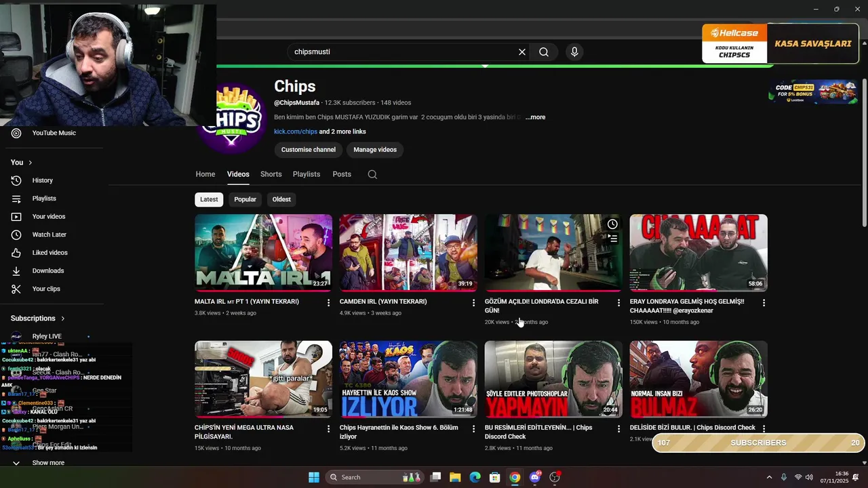Open Microsoft Edge from the taskbar
Screen dimensions: 868x488
[475, 477]
